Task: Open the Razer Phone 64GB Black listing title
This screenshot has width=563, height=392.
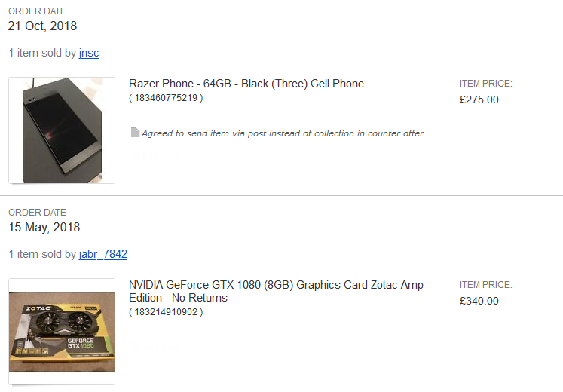Action: pyautogui.click(x=246, y=84)
